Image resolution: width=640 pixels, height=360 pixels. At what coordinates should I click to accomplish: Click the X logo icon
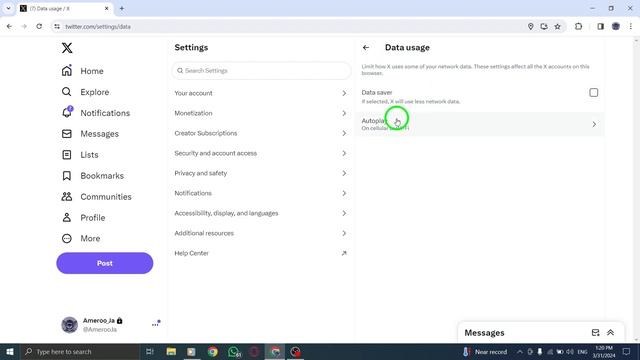point(67,48)
